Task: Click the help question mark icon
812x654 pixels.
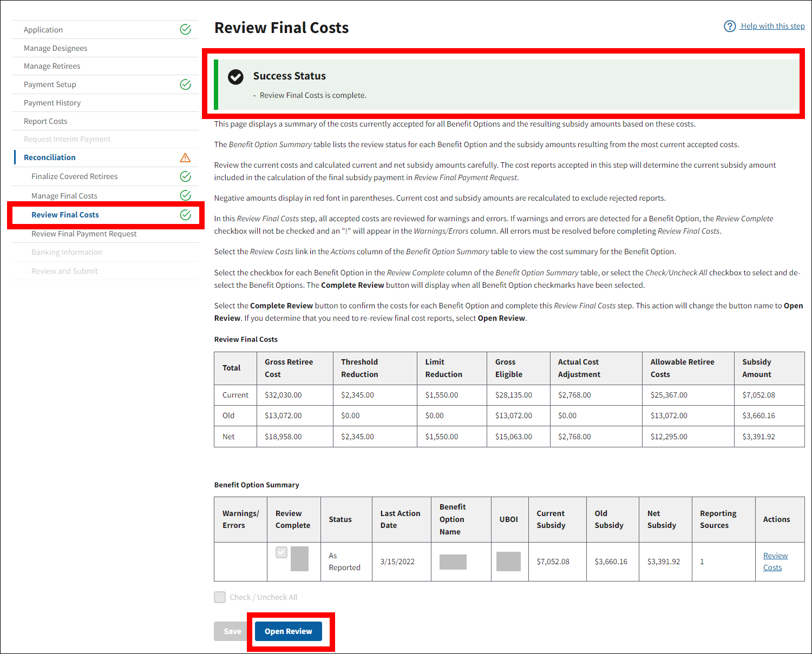Action: [730, 26]
